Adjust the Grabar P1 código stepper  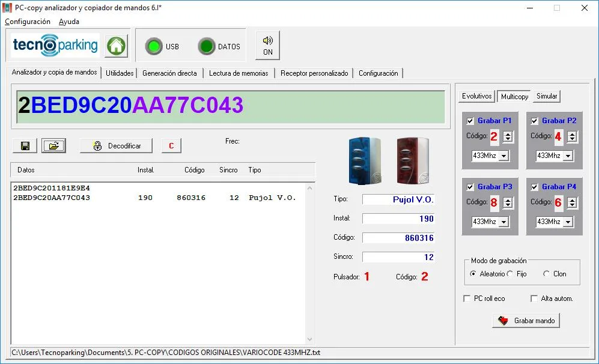pyautogui.click(x=508, y=136)
